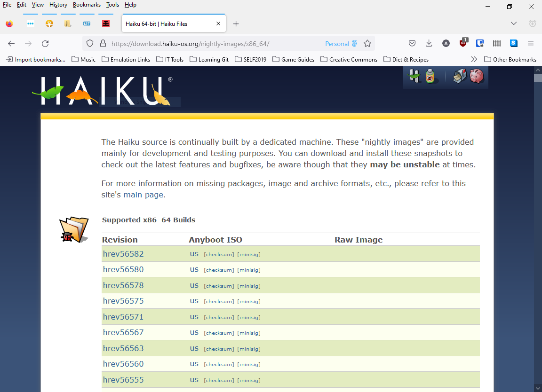
Task: Click the tracking protection shield icon
Action: pyautogui.click(x=90, y=44)
